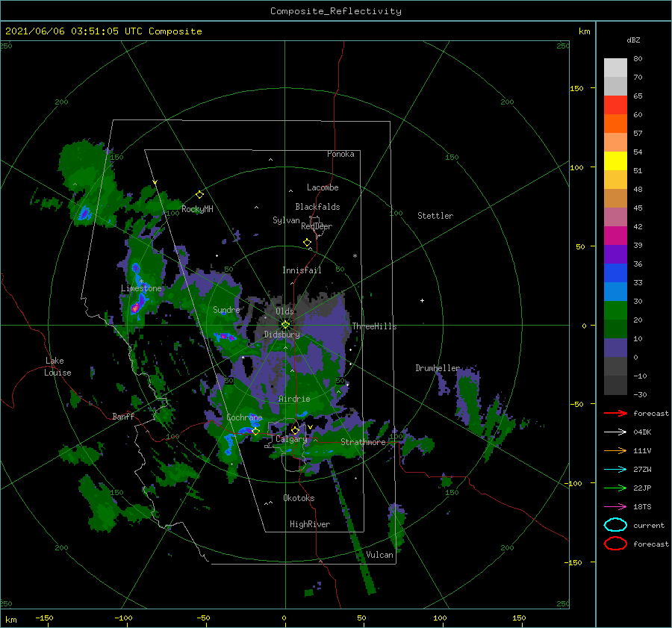Select the orange 111V arrow in legend

tap(615, 450)
